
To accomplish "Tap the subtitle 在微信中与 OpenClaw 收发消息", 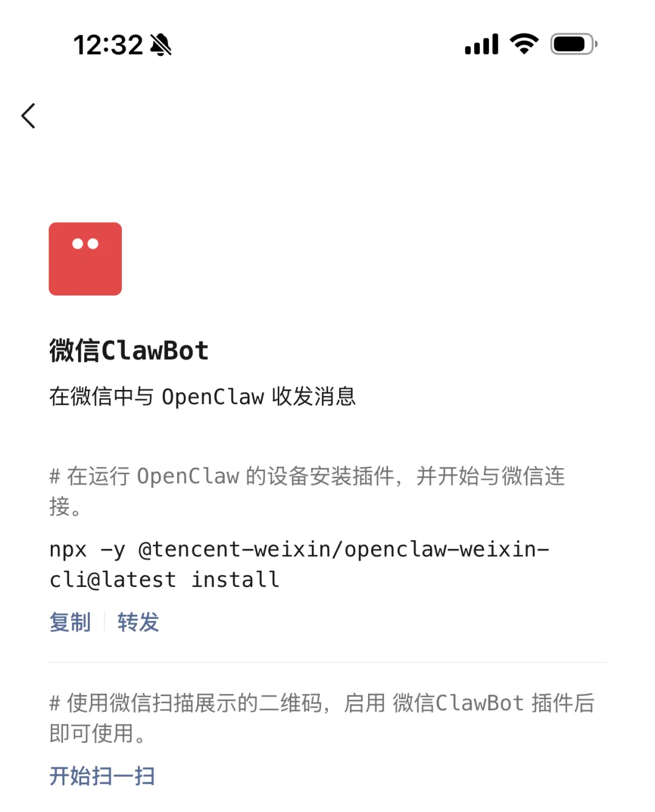I will pyautogui.click(x=203, y=397).
